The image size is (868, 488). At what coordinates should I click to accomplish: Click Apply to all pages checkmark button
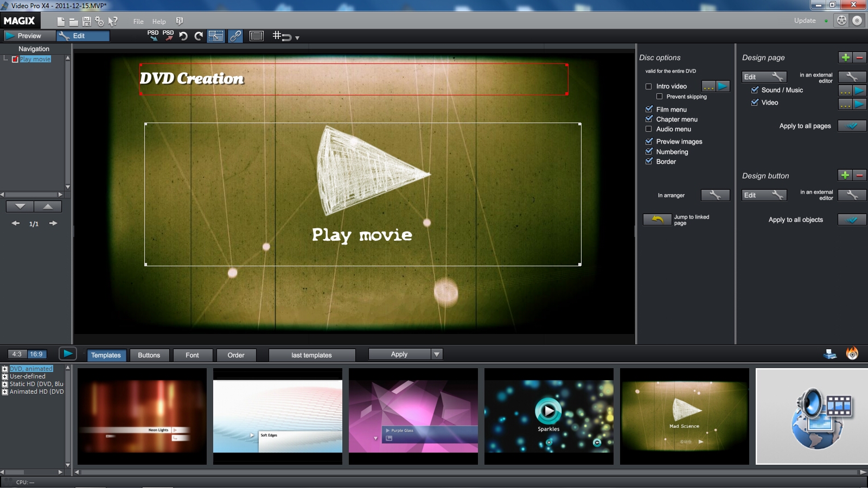852,126
